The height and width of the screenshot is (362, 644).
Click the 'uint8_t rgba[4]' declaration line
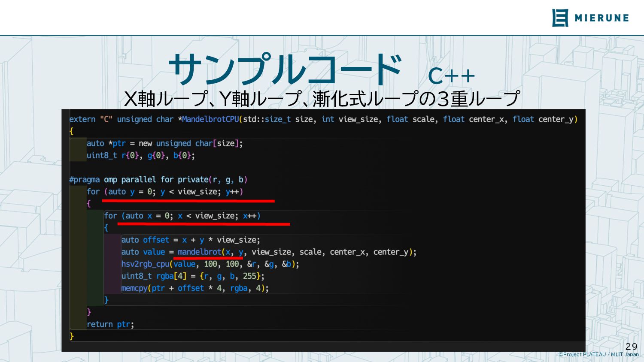pos(193,276)
